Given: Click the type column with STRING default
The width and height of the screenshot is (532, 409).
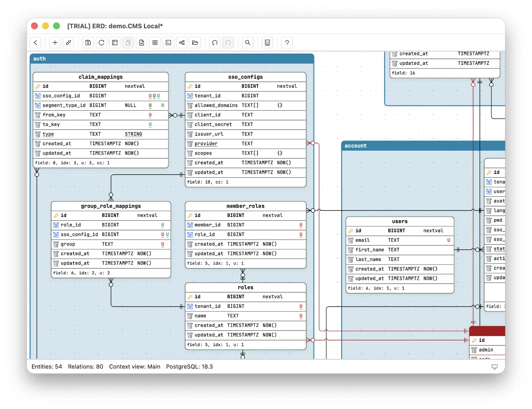Looking at the screenshot, I should (101, 134).
